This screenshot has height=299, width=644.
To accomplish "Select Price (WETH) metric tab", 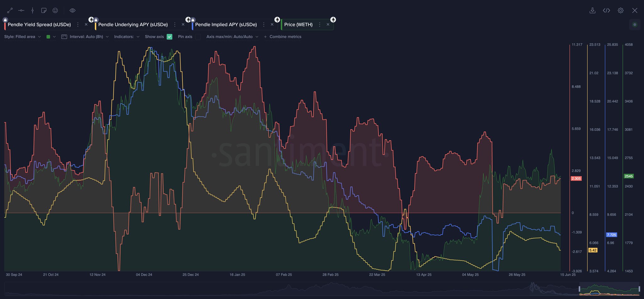I will click(298, 24).
